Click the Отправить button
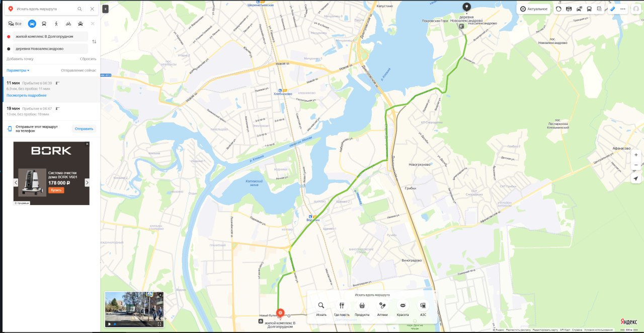Screen dimensions: 644x333 84,129
